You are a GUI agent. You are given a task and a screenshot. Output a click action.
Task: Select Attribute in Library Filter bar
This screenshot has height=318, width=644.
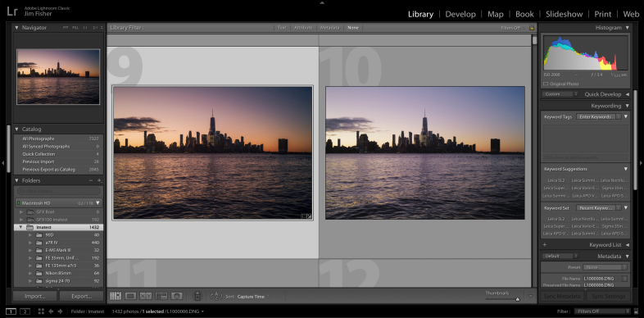[303, 28]
